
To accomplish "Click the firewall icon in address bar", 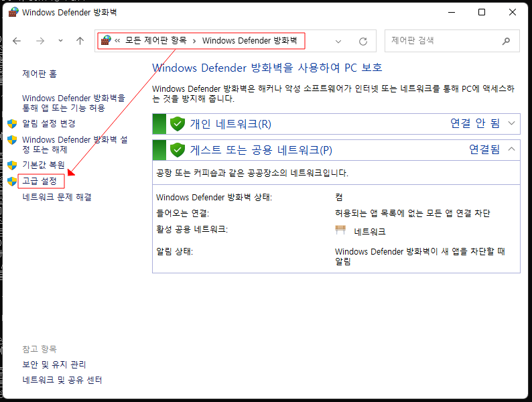I will [106, 40].
